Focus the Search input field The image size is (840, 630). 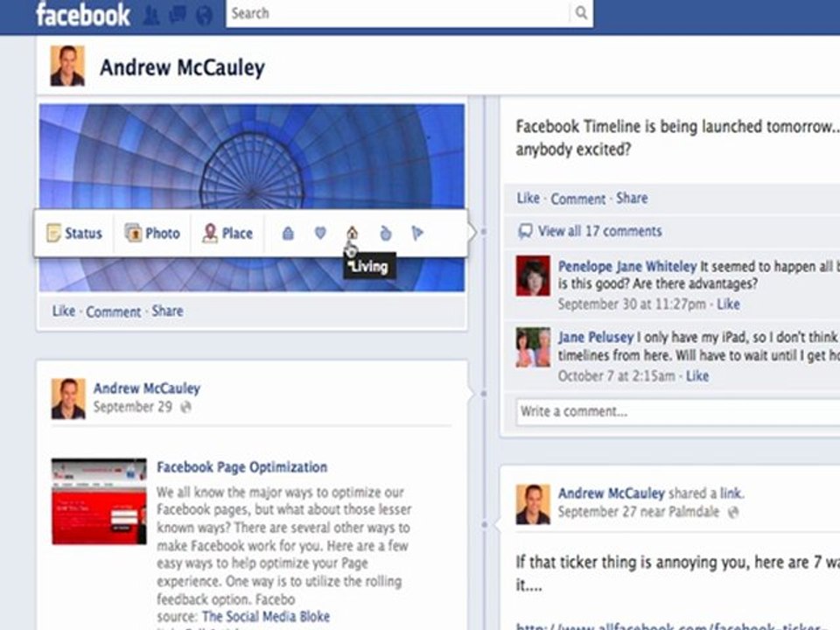tap(398, 13)
